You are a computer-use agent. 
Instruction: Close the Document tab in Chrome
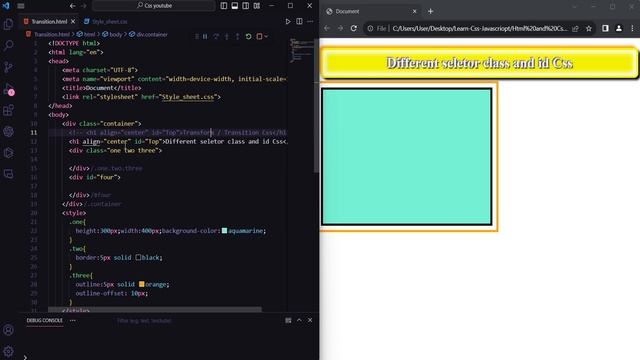[414, 11]
